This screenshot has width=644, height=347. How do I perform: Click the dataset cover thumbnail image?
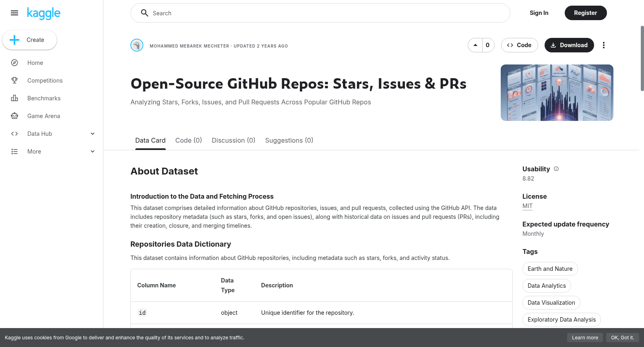(557, 93)
